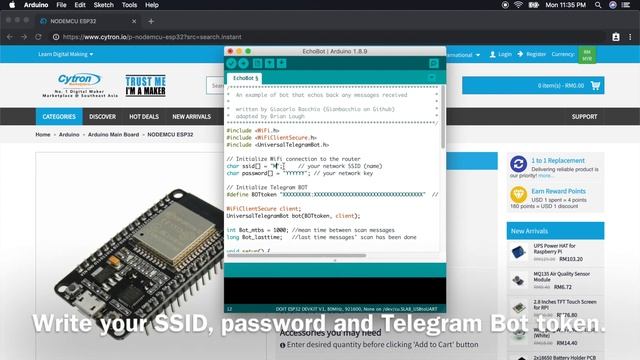The height and width of the screenshot is (360, 640).
Task: Click the Earn Reward Points link
Action: click(x=558, y=191)
